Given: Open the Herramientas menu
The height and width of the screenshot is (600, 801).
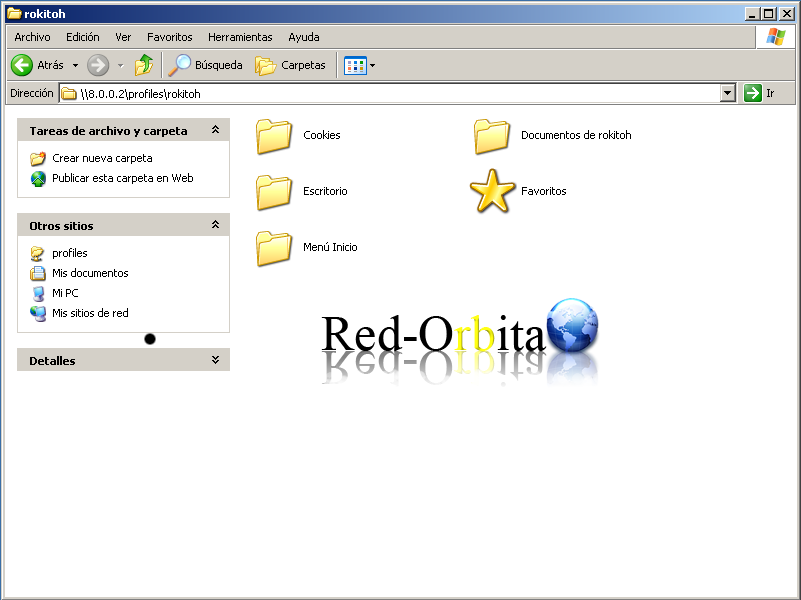Looking at the screenshot, I should pos(240,37).
